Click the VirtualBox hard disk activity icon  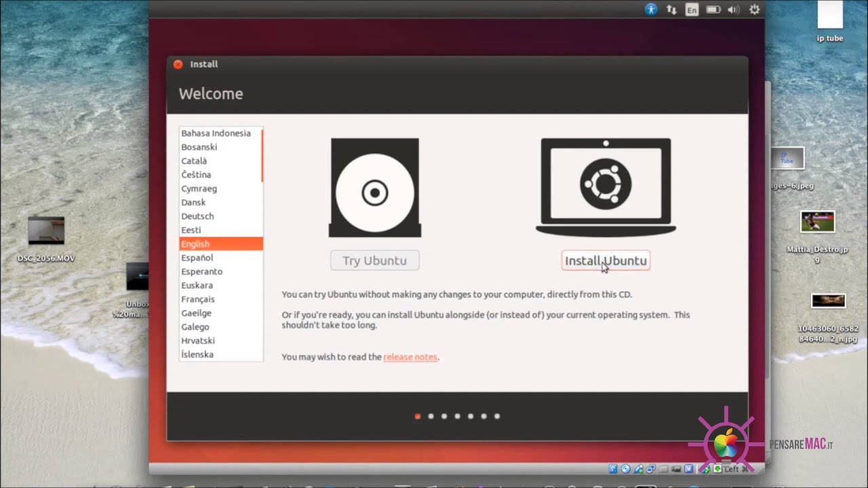click(613, 468)
